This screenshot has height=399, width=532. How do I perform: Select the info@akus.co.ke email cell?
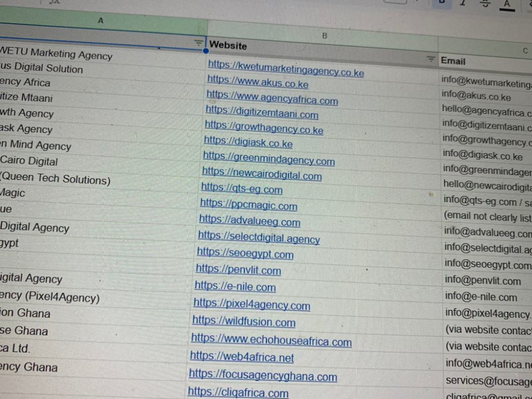tap(476, 95)
